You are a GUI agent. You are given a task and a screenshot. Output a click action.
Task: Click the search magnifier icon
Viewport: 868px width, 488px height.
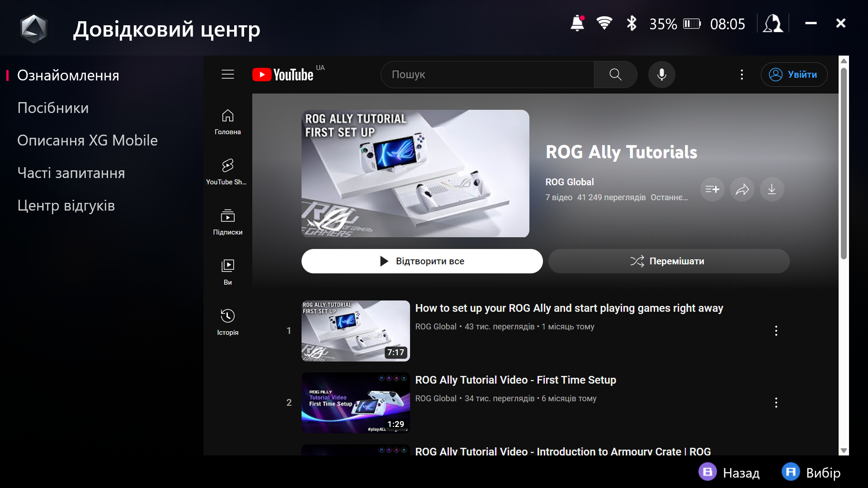point(615,75)
